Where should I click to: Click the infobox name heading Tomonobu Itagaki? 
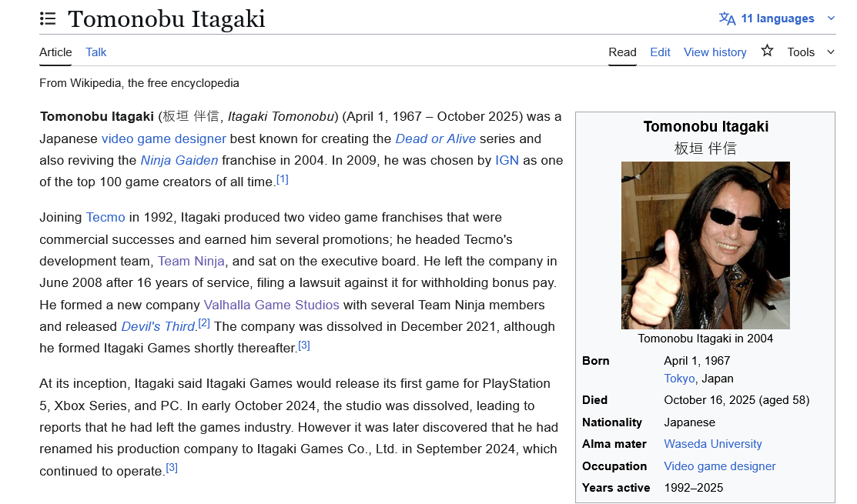pos(705,127)
